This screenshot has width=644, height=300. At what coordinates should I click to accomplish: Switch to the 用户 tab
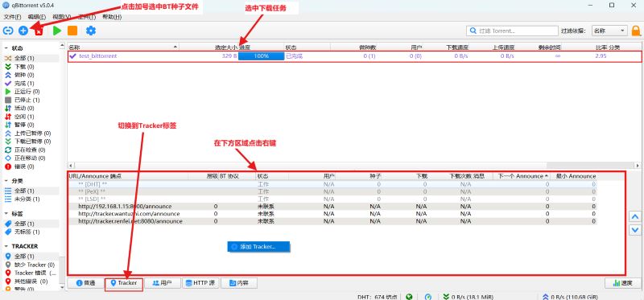(x=163, y=283)
